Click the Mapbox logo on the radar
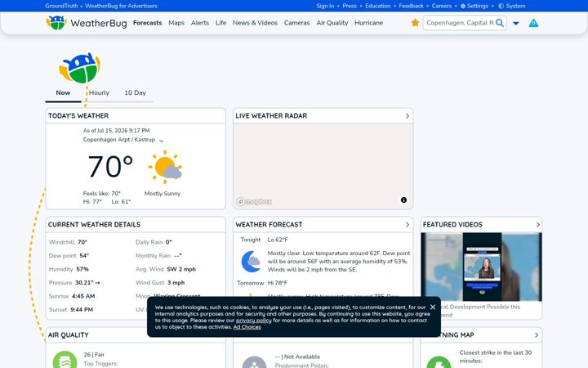Screen dimensions: 588x368 click(254, 202)
